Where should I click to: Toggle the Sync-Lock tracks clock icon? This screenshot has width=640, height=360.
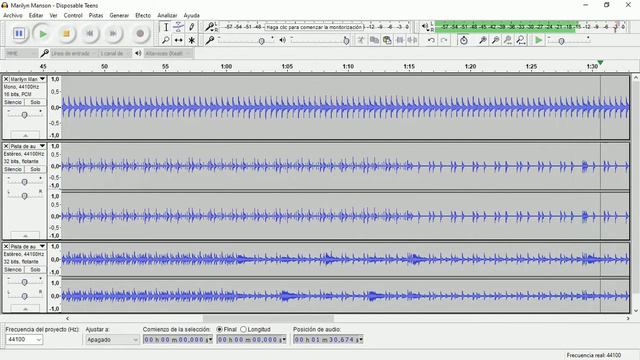pos(464,40)
